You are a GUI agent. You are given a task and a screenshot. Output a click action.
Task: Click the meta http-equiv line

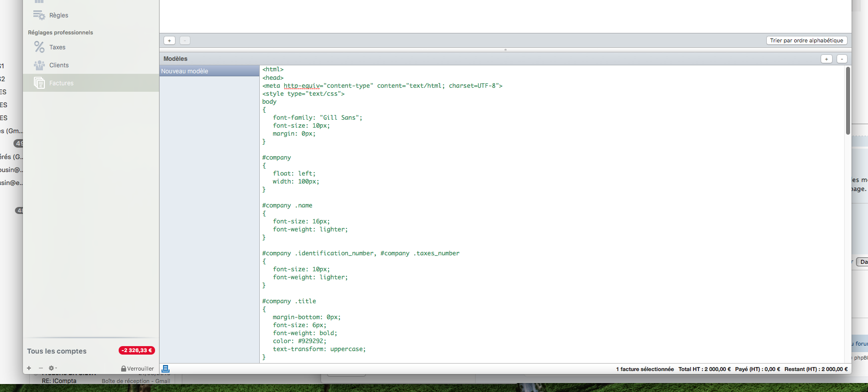pyautogui.click(x=382, y=85)
